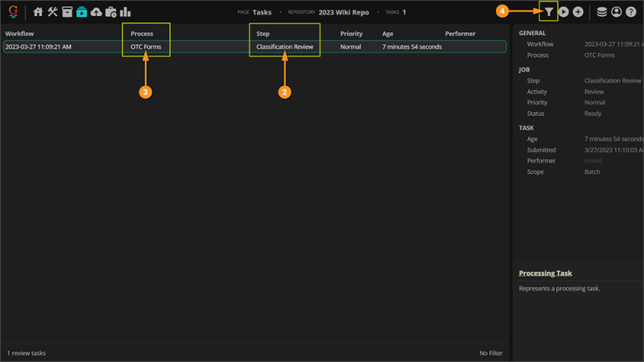This screenshot has width=644, height=362.
Task: Click the plus Add icon
Action: click(x=578, y=12)
